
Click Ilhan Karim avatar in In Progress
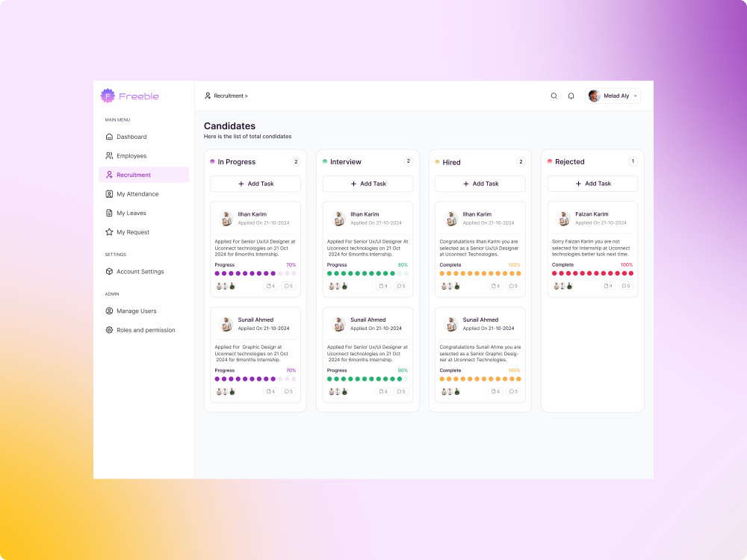click(x=226, y=219)
